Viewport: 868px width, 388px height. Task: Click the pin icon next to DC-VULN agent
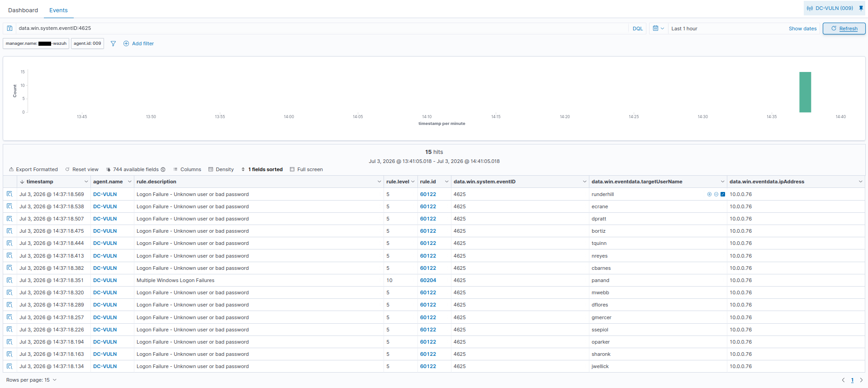pos(861,8)
